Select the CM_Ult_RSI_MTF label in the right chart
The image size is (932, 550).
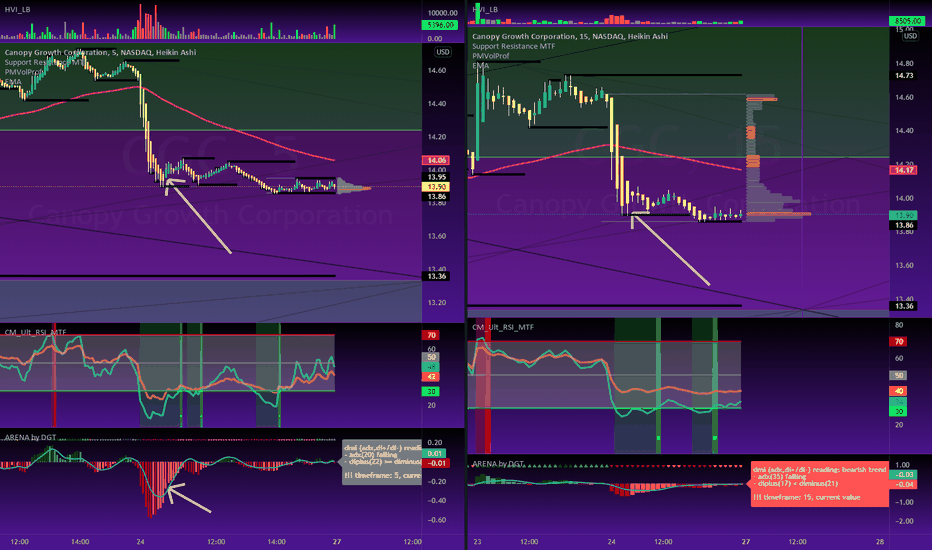coord(503,327)
